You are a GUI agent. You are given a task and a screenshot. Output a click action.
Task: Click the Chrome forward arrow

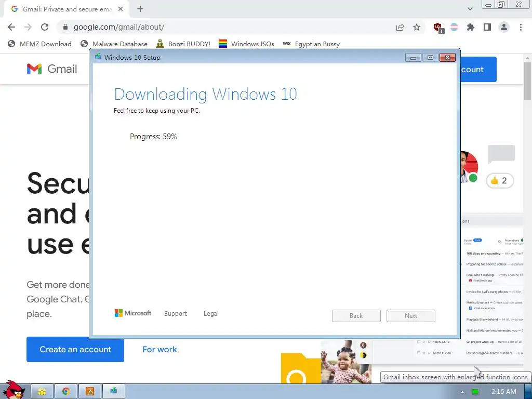(x=28, y=27)
